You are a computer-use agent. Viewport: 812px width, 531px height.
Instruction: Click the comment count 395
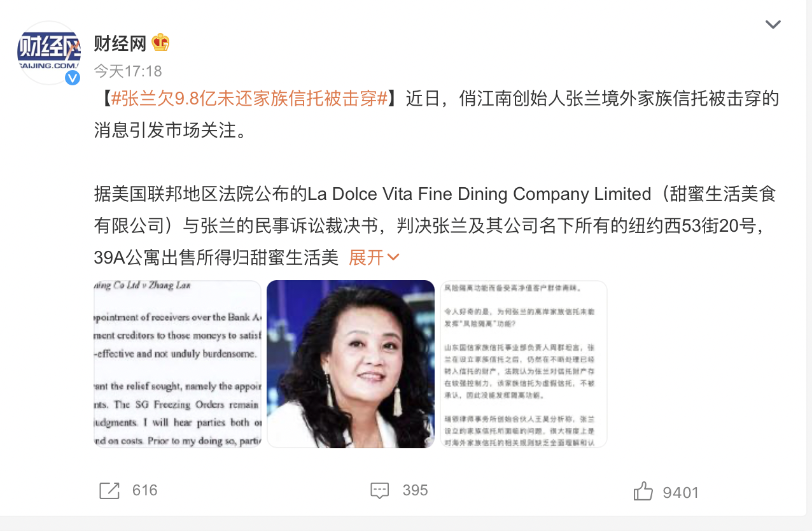pyautogui.click(x=415, y=490)
